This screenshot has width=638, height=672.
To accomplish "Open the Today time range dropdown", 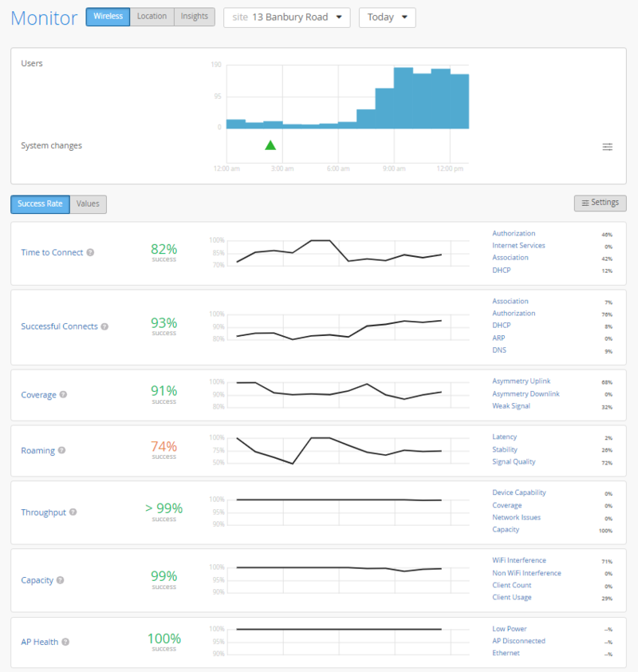I will tap(387, 18).
